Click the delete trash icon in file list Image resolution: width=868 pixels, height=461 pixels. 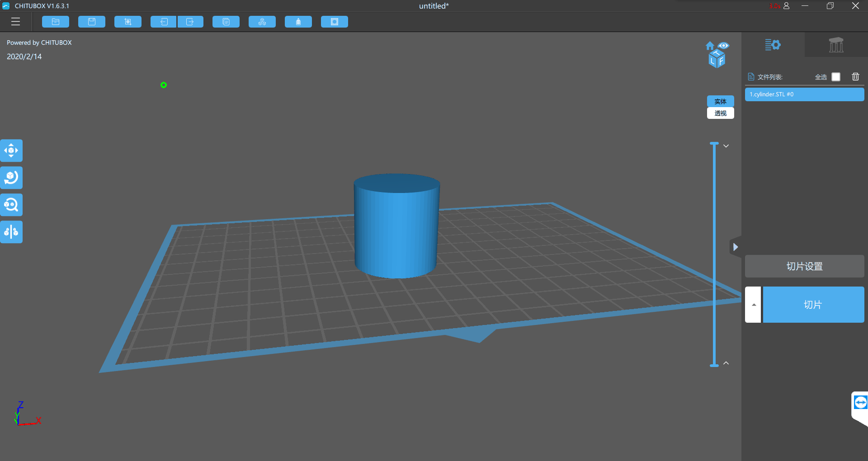pos(856,76)
